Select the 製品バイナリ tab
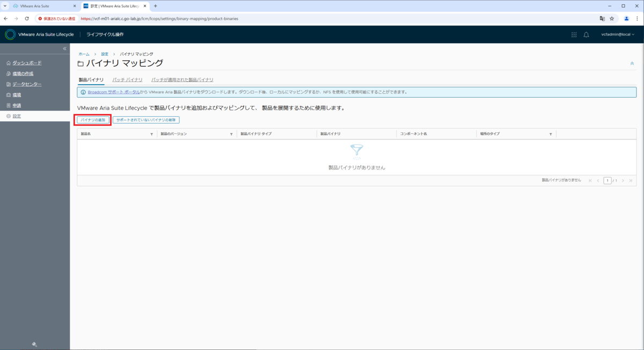The image size is (644, 350). point(91,80)
